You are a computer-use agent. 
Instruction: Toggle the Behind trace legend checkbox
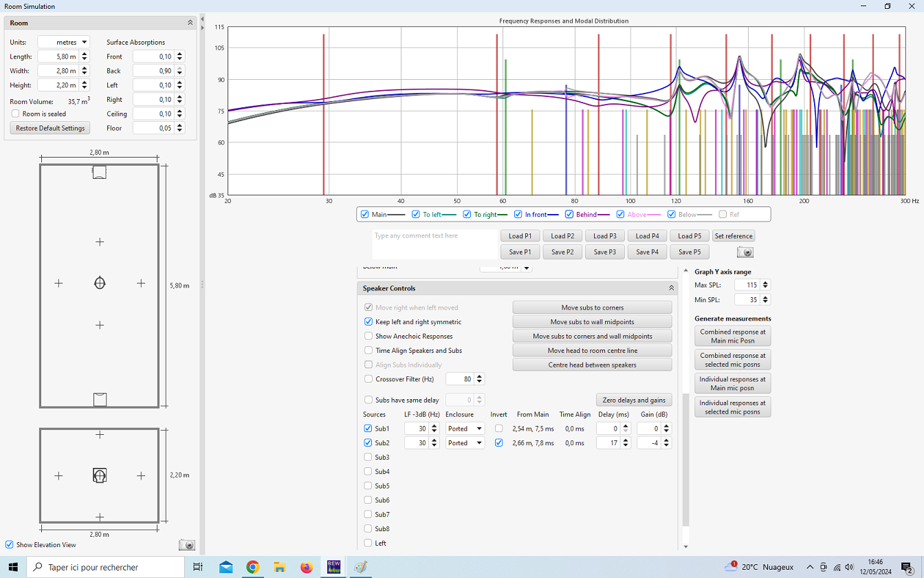(569, 215)
